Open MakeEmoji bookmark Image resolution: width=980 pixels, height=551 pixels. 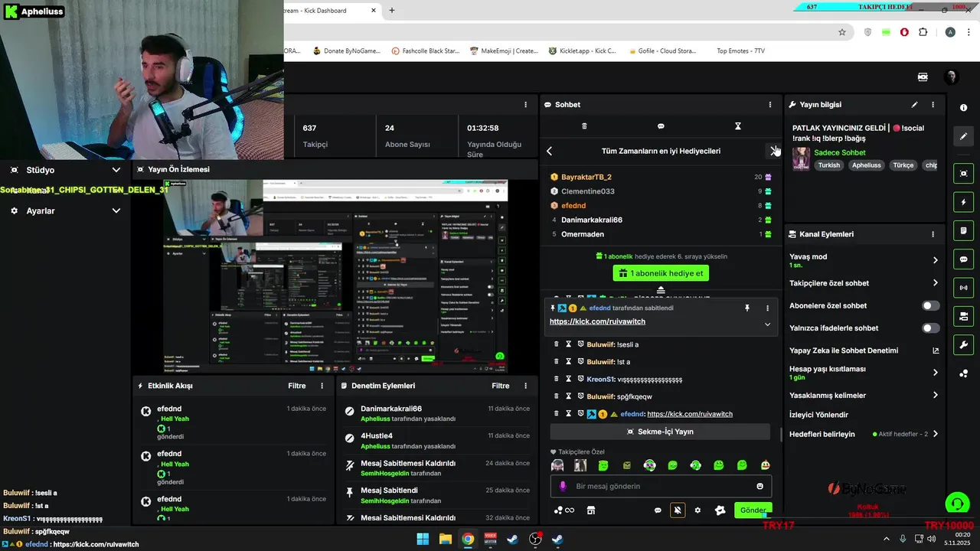pos(504,51)
